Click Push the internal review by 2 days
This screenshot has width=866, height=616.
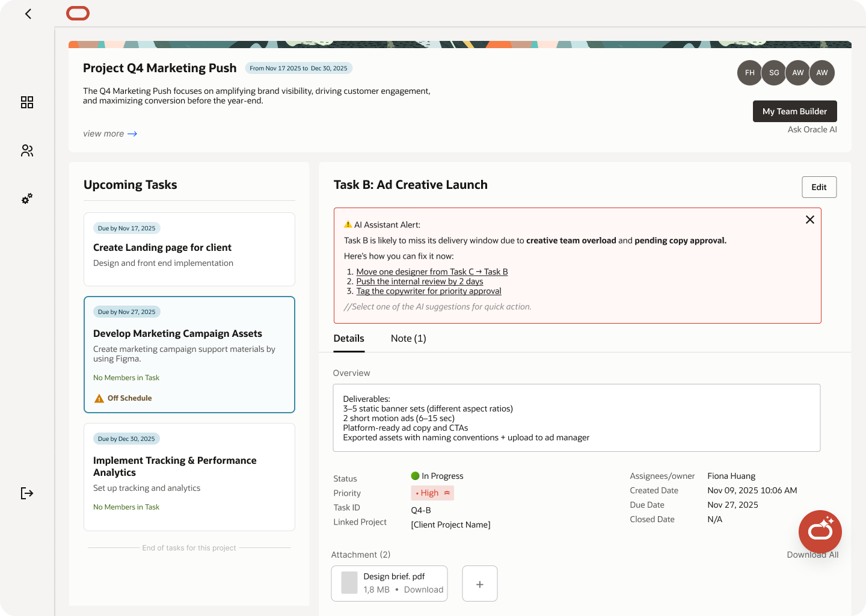pyautogui.click(x=419, y=282)
